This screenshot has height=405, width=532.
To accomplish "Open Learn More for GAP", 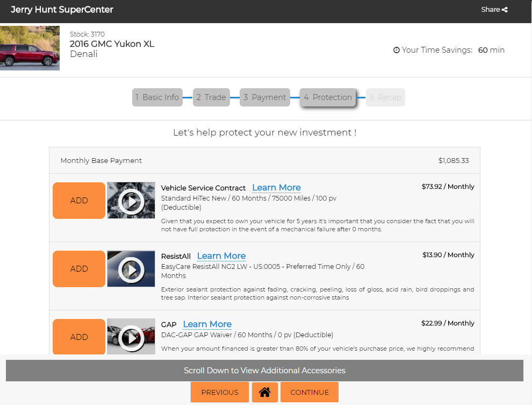I will (207, 324).
